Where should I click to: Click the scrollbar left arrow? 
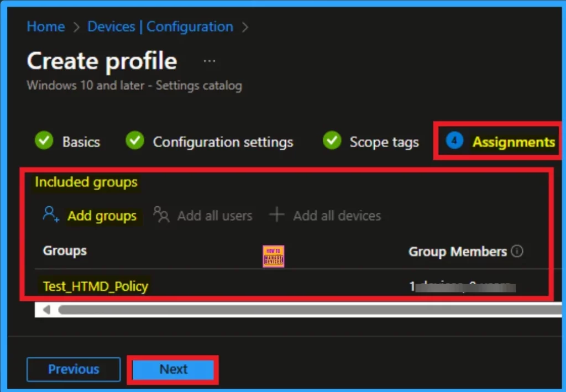tap(46, 310)
